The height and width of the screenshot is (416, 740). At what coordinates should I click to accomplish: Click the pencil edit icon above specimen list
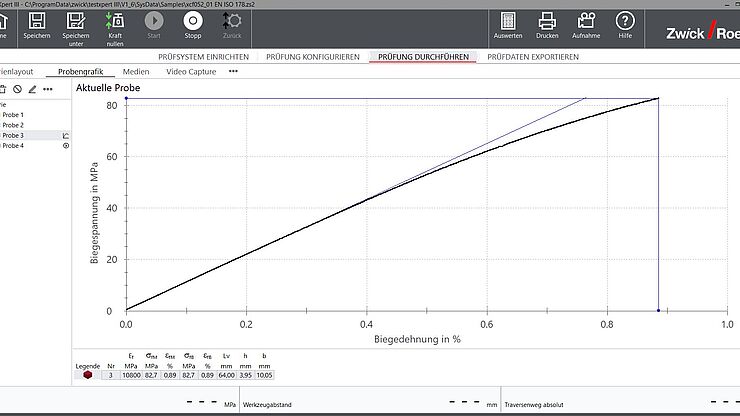[32, 89]
